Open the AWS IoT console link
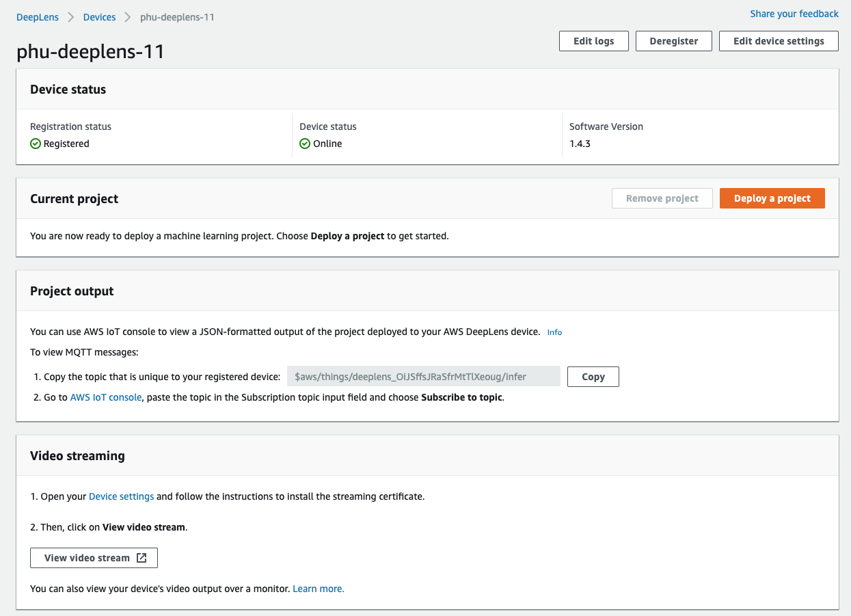Image resolution: width=851 pixels, height=616 pixels. (106, 397)
